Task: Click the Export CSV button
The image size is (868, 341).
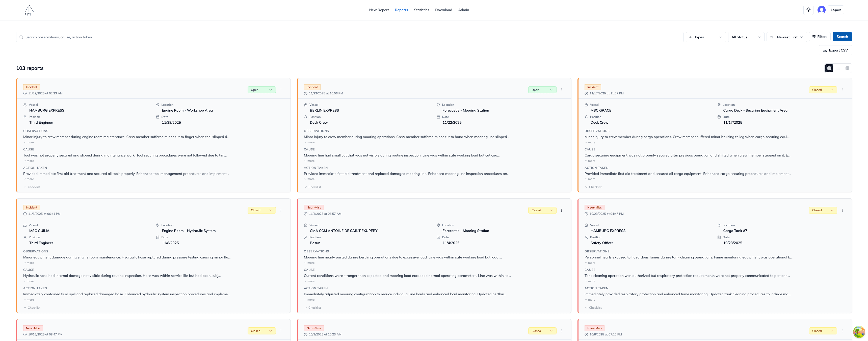Action: 835,50
